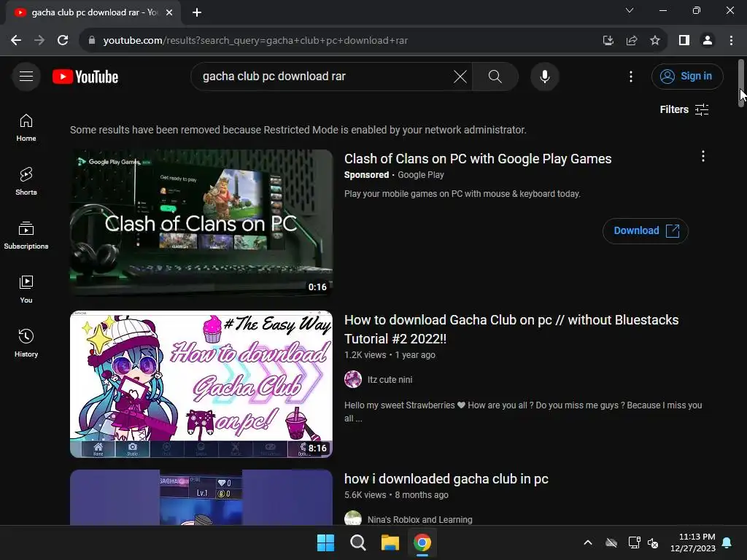Viewport: 747px width, 560px height.
Task: Click in the YouTube search input field
Action: pyautogui.click(x=324, y=76)
